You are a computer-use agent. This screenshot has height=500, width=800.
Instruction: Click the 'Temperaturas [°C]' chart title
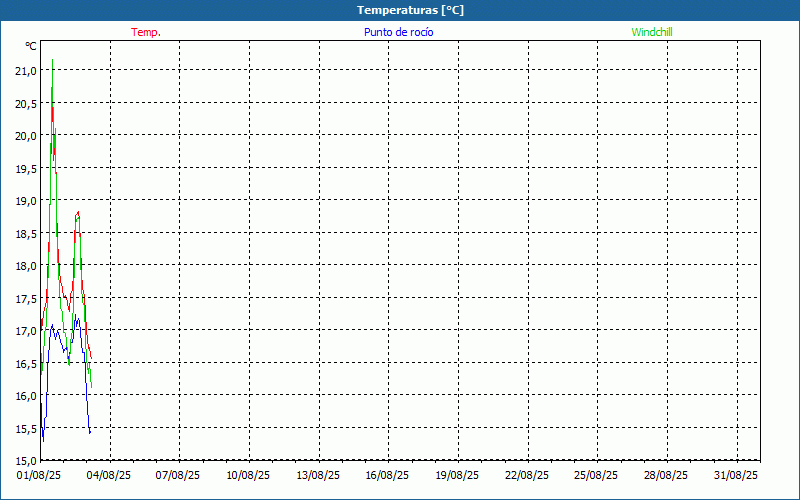tap(410, 10)
